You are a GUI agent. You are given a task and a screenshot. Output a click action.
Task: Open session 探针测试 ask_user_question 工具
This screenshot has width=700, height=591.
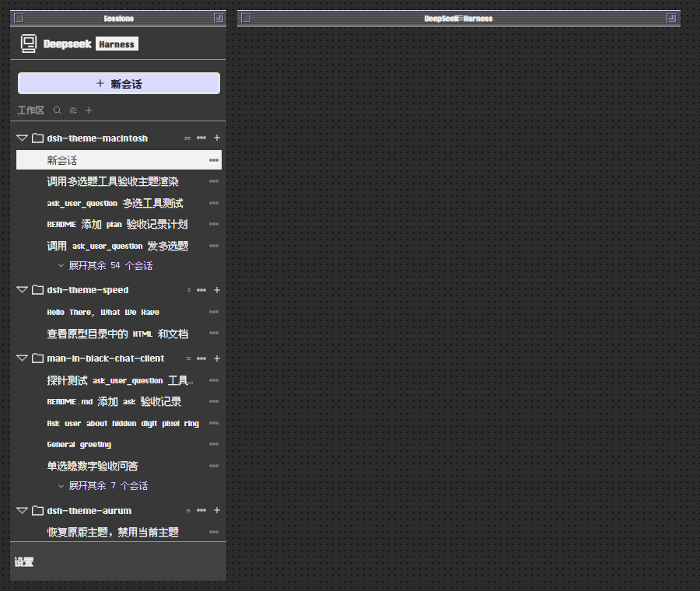click(120, 380)
